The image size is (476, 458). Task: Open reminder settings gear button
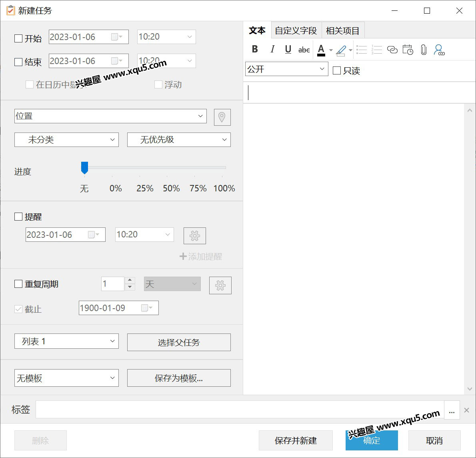click(194, 235)
